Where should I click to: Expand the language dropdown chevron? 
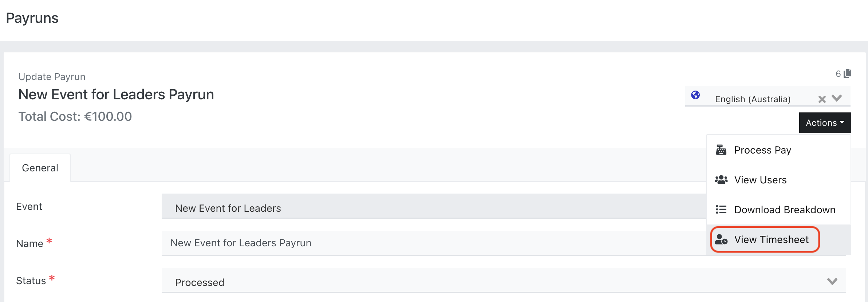tap(837, 98)
